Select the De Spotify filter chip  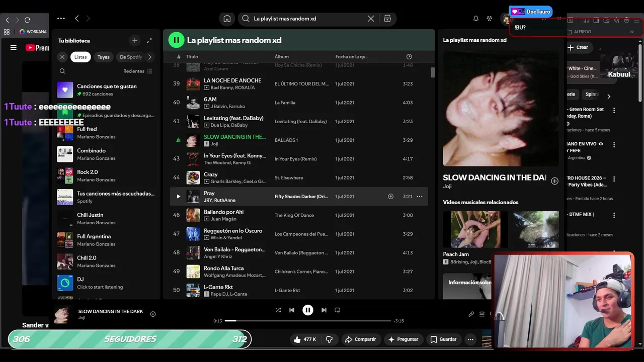130,57
